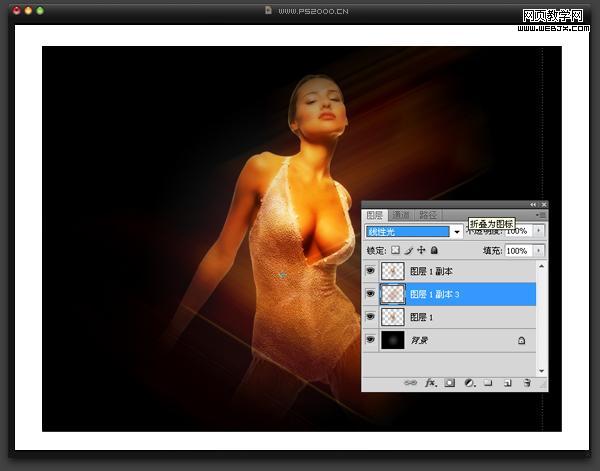Hide the 图层 1 副本 layer eye
Screen dimensions: 600x471
[370, 271]
